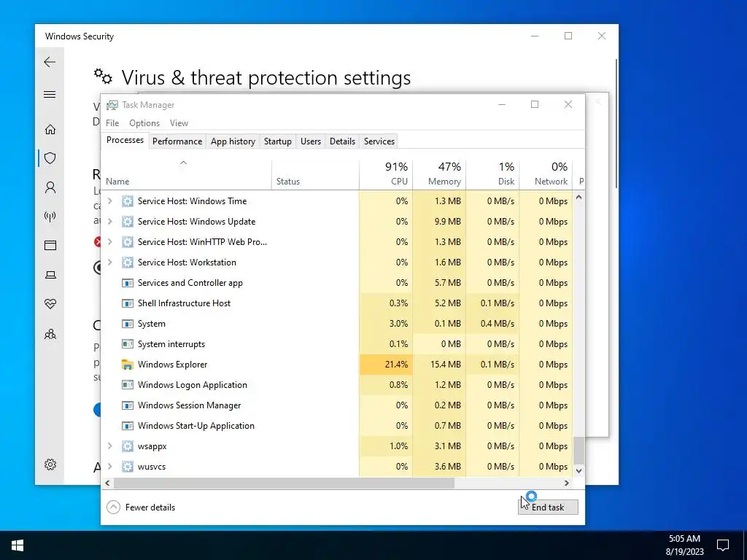Open Firewall & network protection antenna icon

tap(50, 217)
